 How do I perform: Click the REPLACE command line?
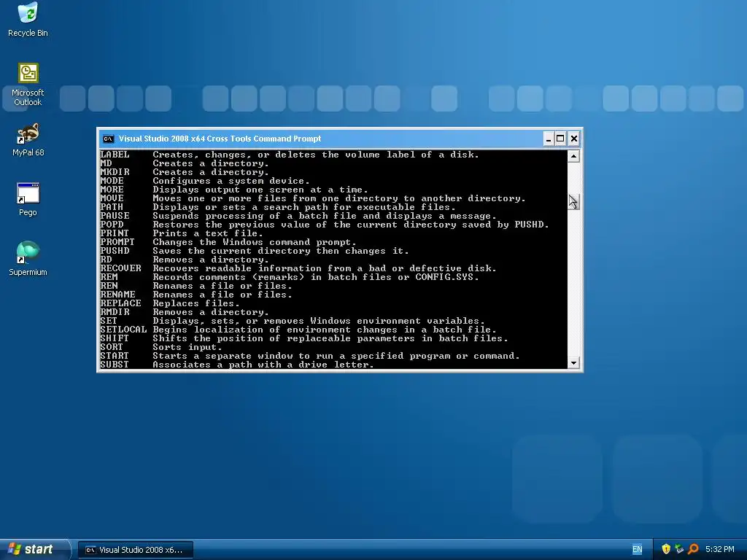pyautogui.click(x=170, y=303)
